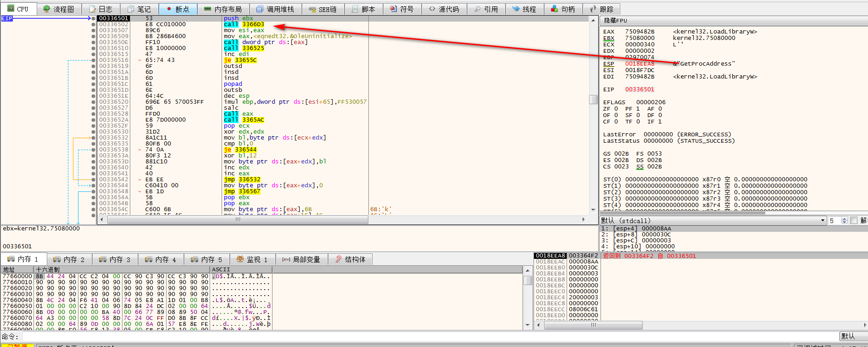Increase argument count with spinner up arrow
Viewport: 868px width, 347px height.
[x=845, y=219]
